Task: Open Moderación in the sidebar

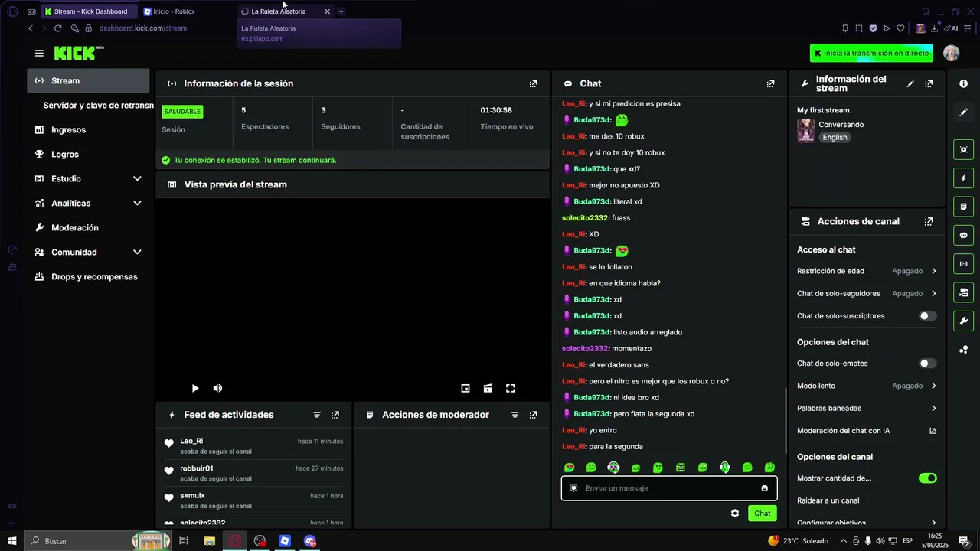Action: [88, 228]
